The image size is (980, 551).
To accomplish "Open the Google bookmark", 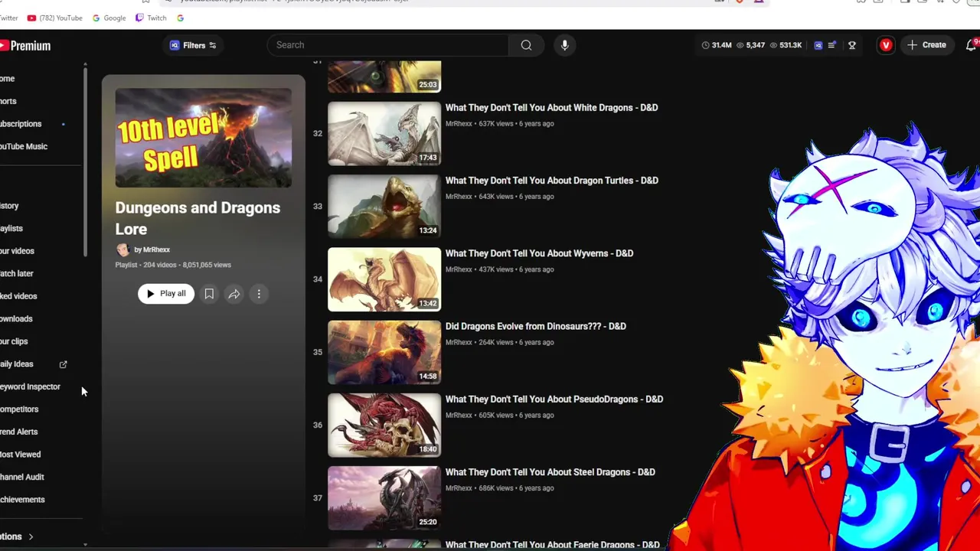I will click(109, 18).
